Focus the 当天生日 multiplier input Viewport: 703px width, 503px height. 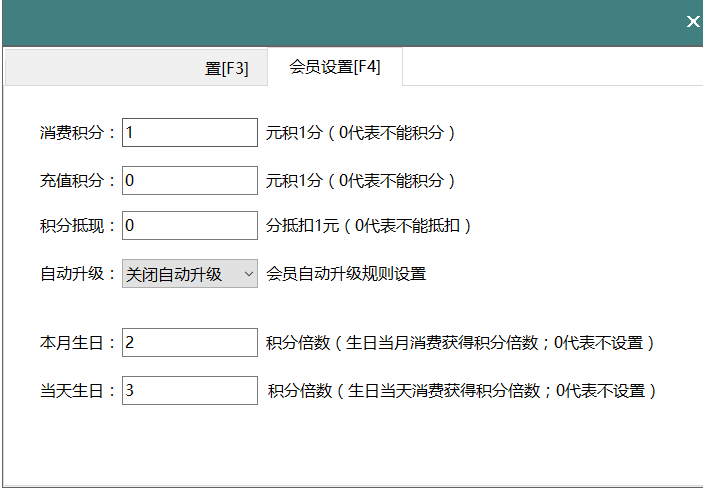point(190,391)
